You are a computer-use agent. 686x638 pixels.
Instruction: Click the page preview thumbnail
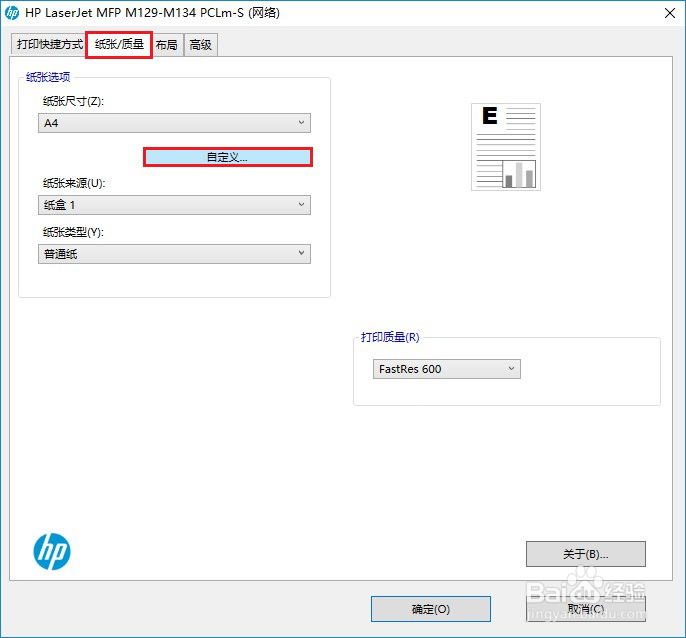click(x=506, y=147)
